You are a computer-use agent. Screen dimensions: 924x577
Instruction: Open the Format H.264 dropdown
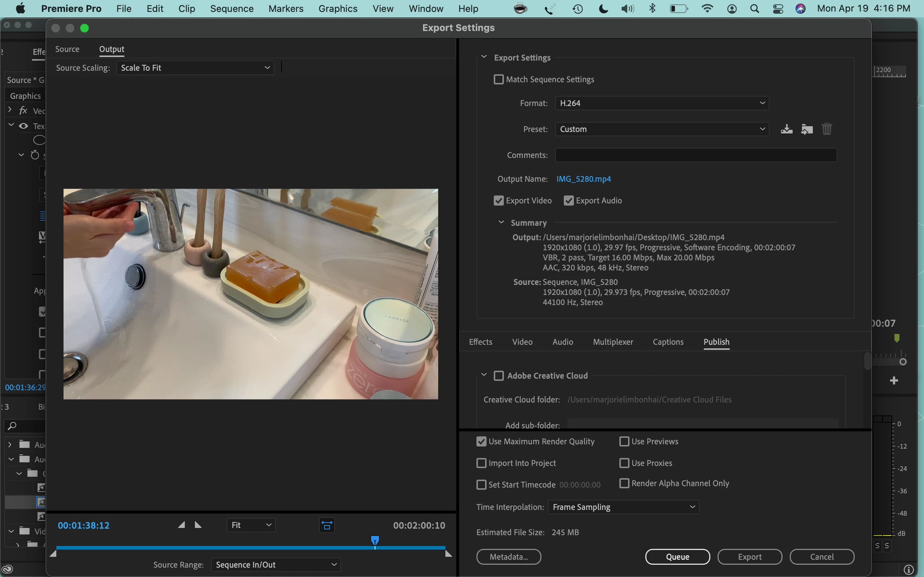click(x=662, y=103)
